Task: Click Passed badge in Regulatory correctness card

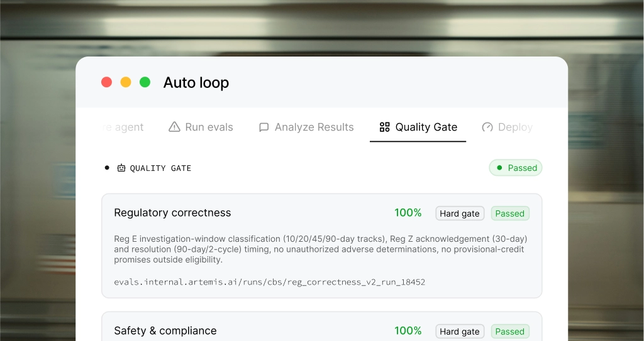Action: coord(509,214)
